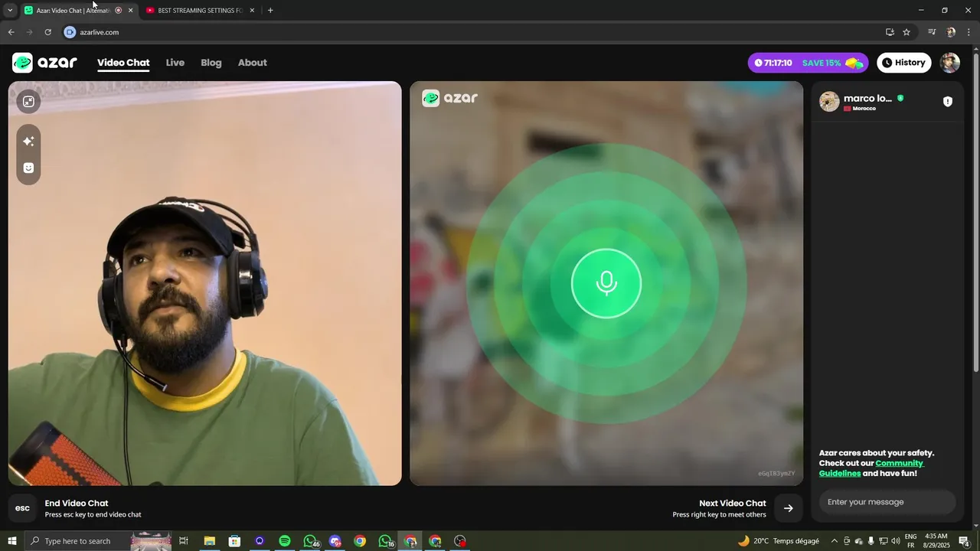Viewport: 980px width, 551px height.
Task: Install app icon in address bar
Action: [x=890, y=32]
